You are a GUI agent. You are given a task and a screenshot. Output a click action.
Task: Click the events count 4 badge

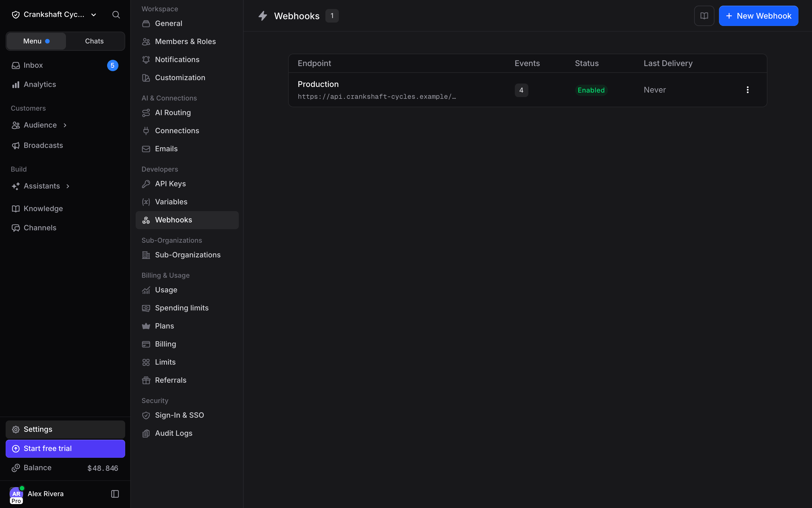[521, 90]
